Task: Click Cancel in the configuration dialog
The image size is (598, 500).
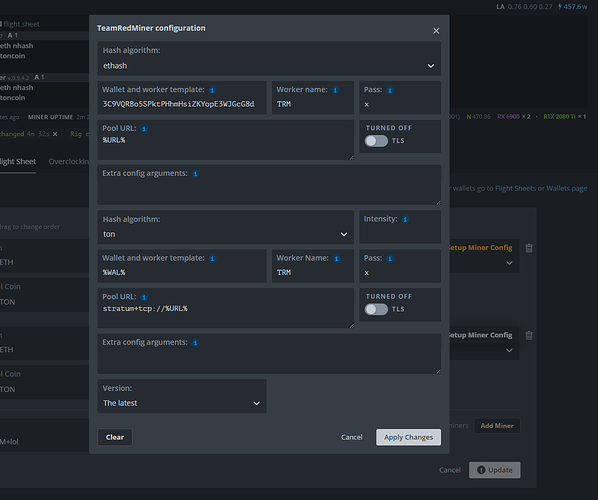Action: [x=352, y=437]
